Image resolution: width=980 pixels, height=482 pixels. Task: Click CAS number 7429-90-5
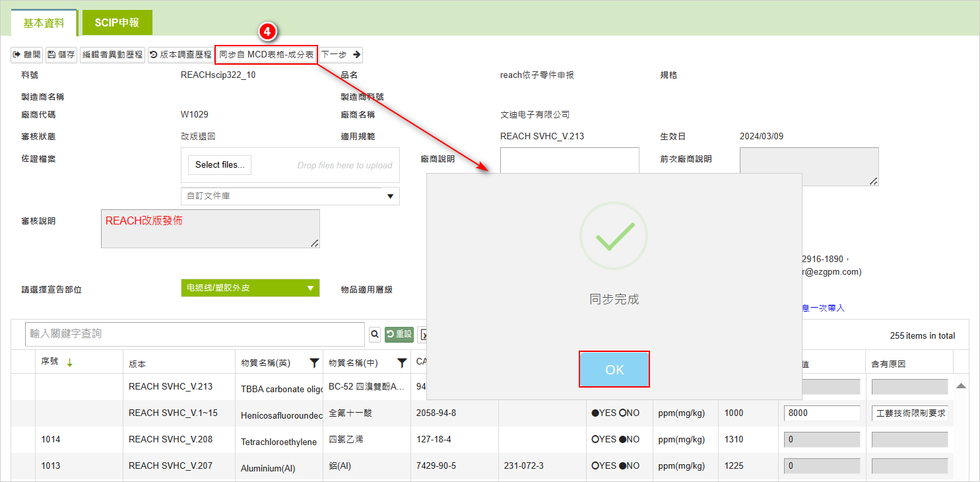436,466
